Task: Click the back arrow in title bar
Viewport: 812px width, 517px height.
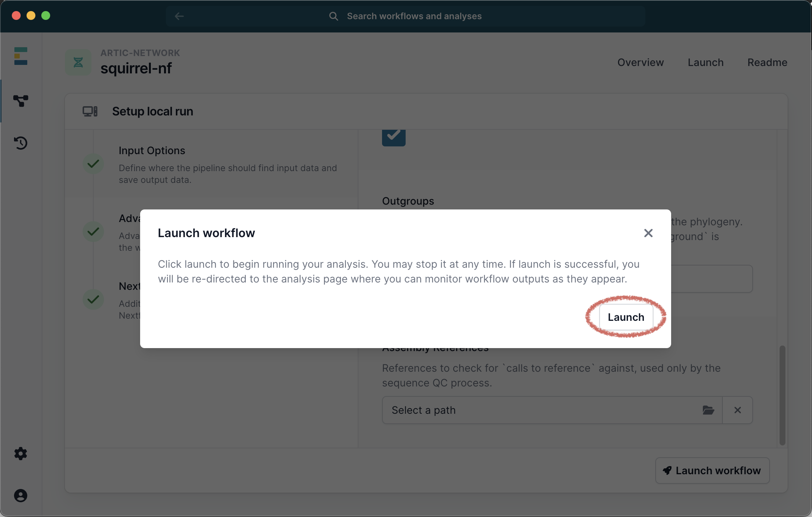Action: click(179, 16)
